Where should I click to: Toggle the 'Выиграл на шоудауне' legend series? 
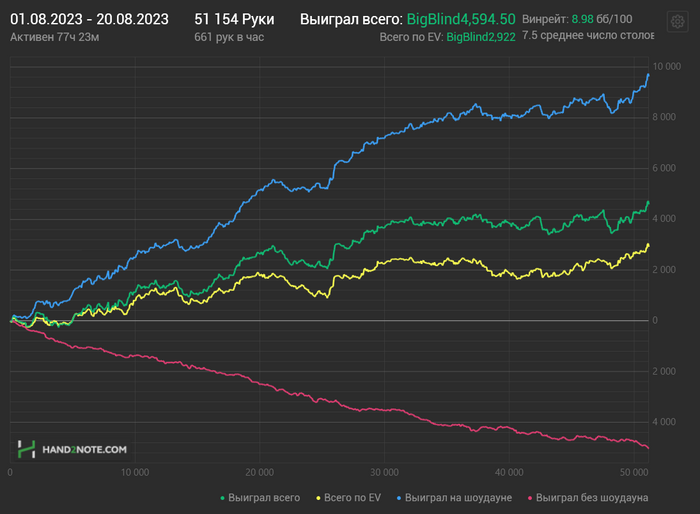pyautogui.click(x=454, y=497)
